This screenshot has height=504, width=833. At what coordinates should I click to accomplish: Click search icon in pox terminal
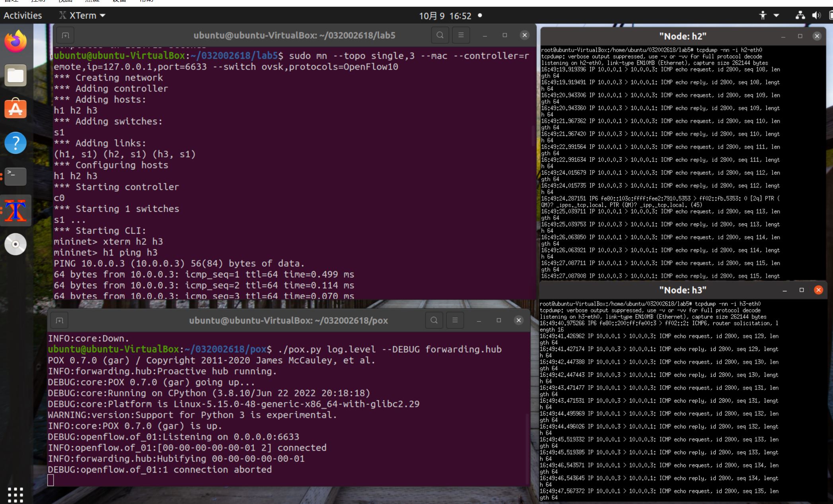click(x=434, y=320)
